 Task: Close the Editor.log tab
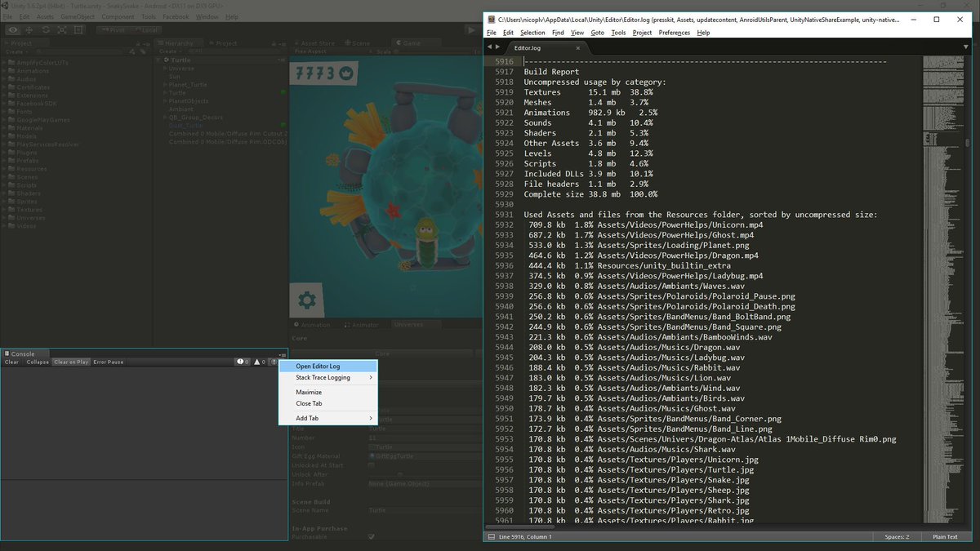[577, 47]
